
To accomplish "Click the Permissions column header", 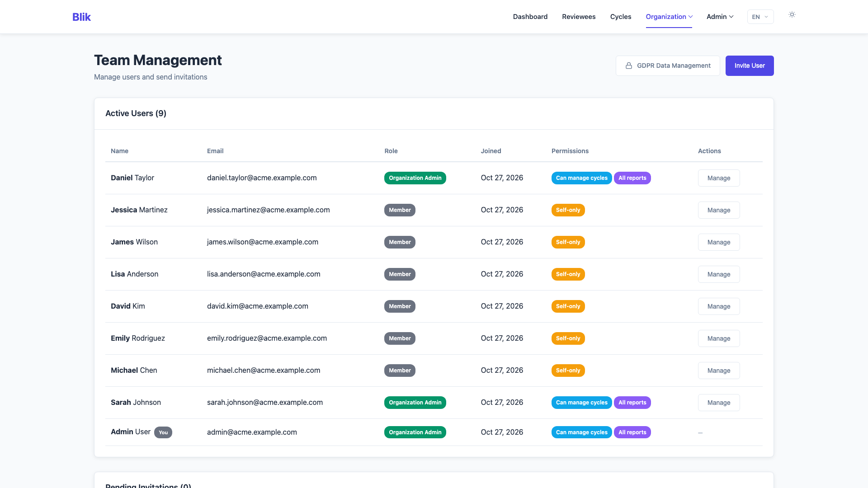I will coord(570,151).
